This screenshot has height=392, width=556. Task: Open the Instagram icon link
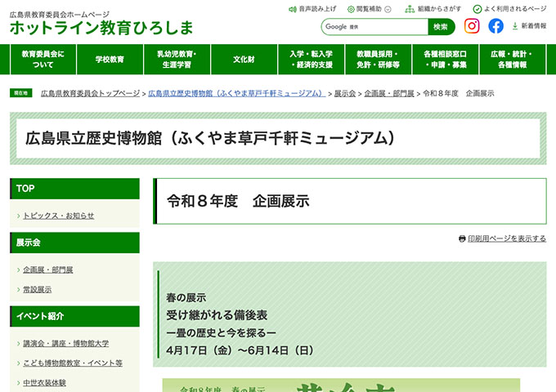[472, 26]
